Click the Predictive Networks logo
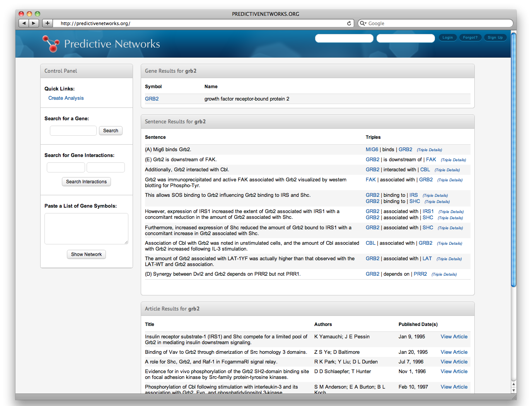The height and width of the screenshot is (406, 532). [101, 44]
